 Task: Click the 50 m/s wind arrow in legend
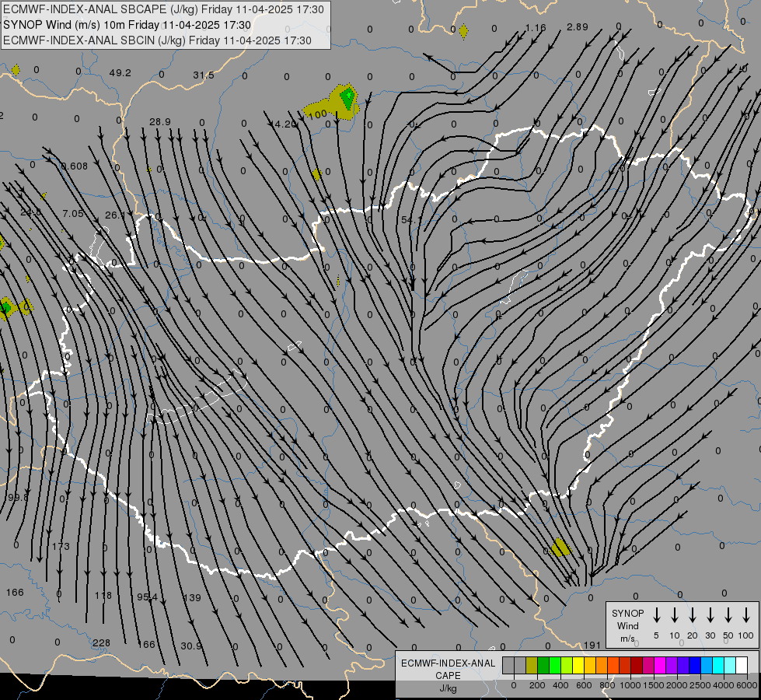point(728,615)
